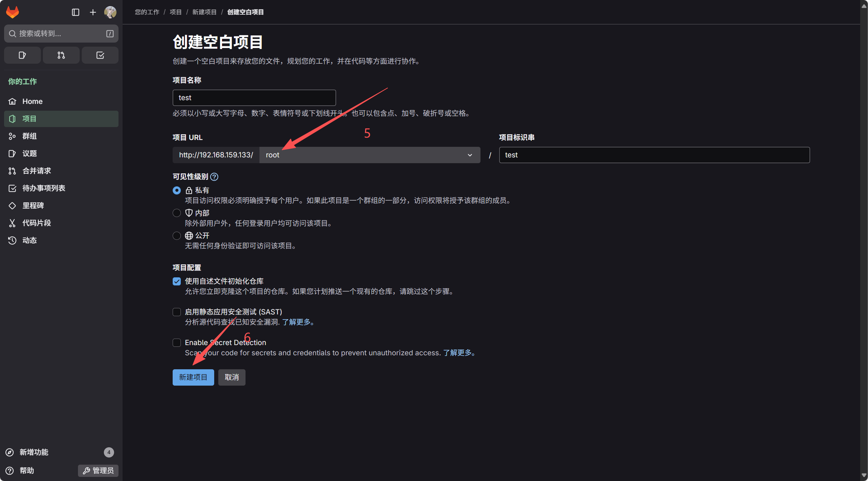This screenshot has width=868, height=481.
Task: Enable the SAST checkbox
Action: (176, 312)
